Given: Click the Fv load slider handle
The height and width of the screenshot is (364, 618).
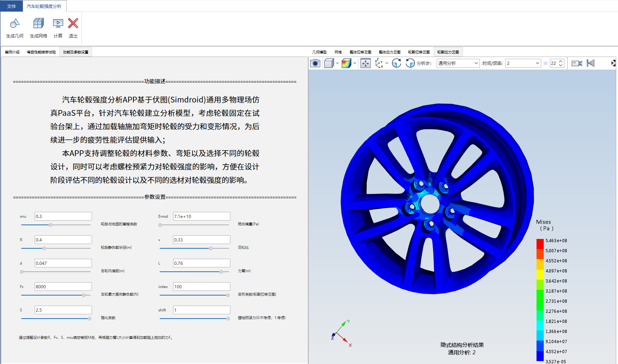Looking at the screenshot, I should [x=84, y=295].
